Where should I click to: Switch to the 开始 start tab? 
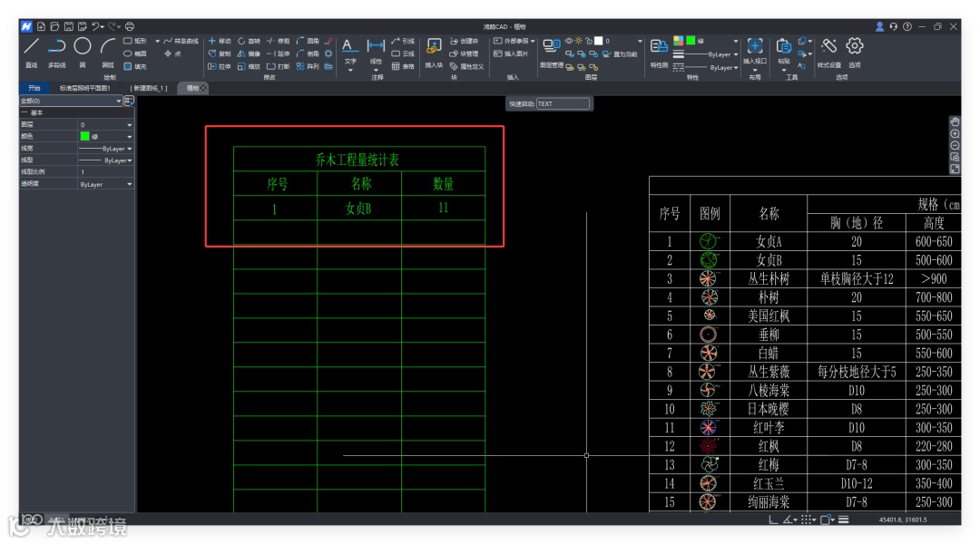pyautogui.click(x=34, y=88)
